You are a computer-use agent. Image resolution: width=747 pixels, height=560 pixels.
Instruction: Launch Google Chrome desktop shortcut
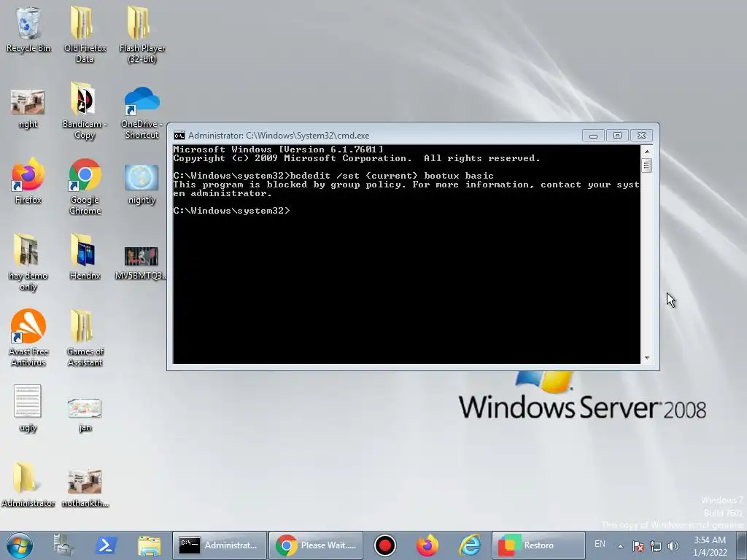click(85, 187)
